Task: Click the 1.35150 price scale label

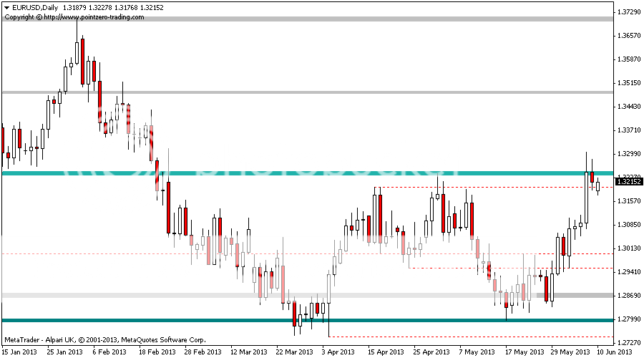Action: [x=629, y=83]
